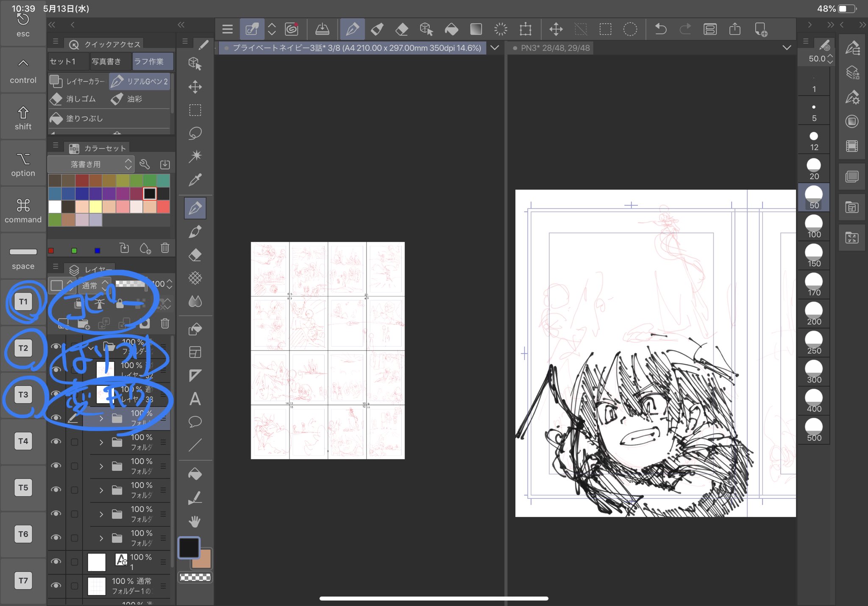Open the main hamburger menu
The height and width of the screenshot is (606, 868).
click(x=228, y=29)
